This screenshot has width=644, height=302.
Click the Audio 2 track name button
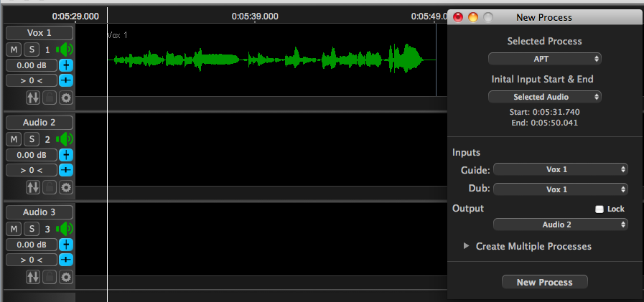(39, 123)
